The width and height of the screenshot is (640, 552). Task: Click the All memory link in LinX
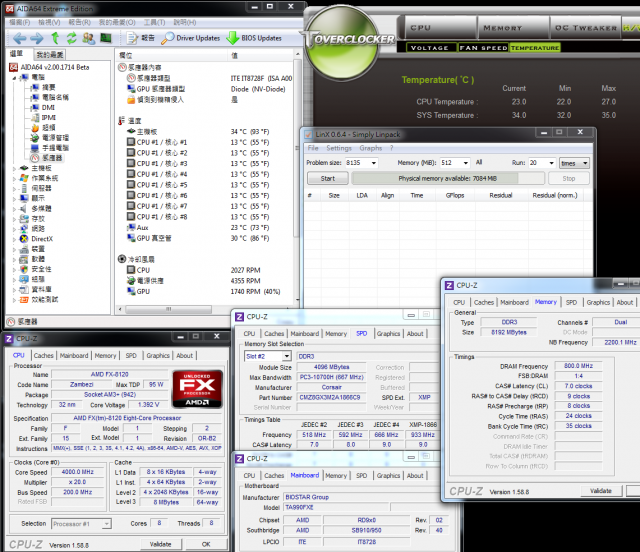[479, 162]
